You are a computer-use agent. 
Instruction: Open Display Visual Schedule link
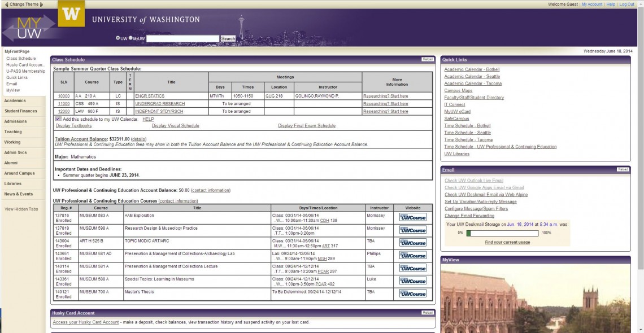pyautogui.click(x=175, y=126)
